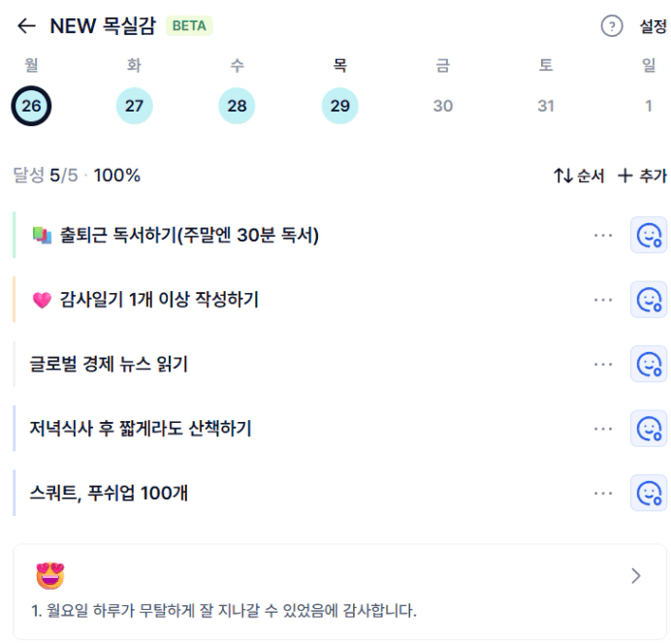Go back using the left arrow
The width and height of the screenshot is (671, 644).
point(26,26)
